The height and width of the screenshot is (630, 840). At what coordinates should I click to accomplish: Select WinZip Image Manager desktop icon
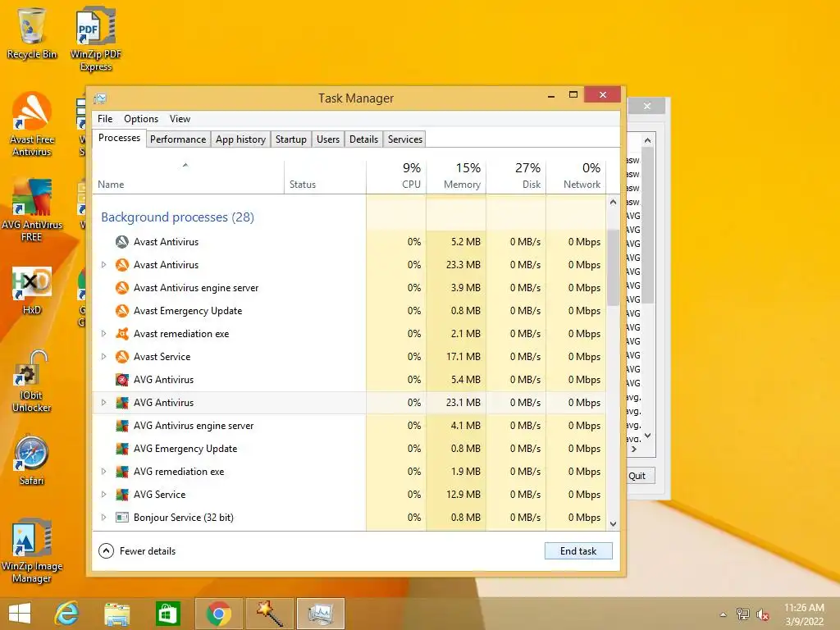(x=32, y=550)
